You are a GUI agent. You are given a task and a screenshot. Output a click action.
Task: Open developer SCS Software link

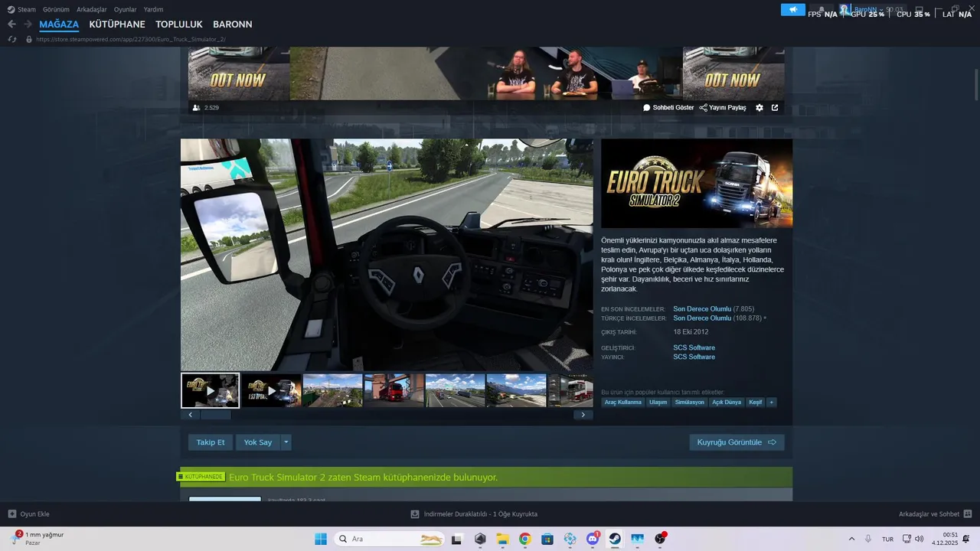click(694, 348)
